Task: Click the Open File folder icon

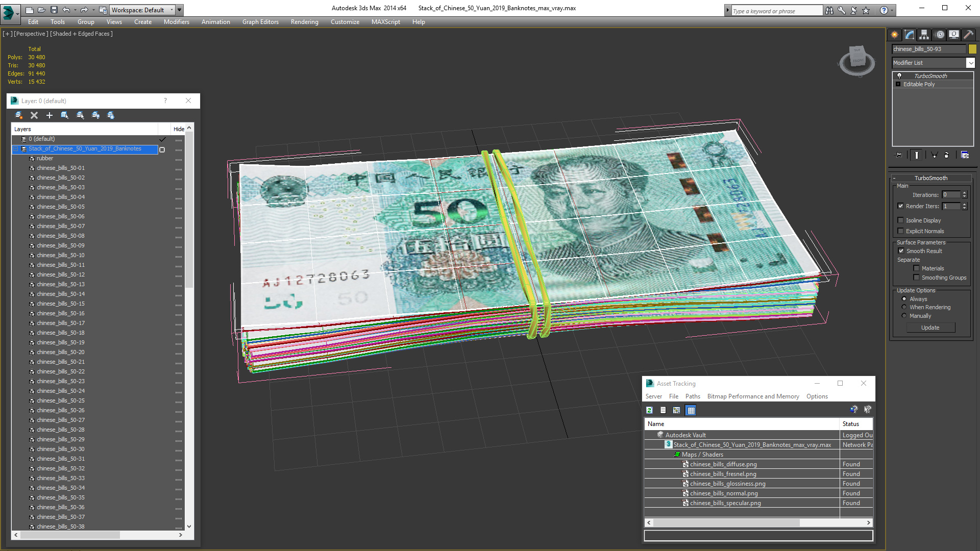Action: point(41,10)
